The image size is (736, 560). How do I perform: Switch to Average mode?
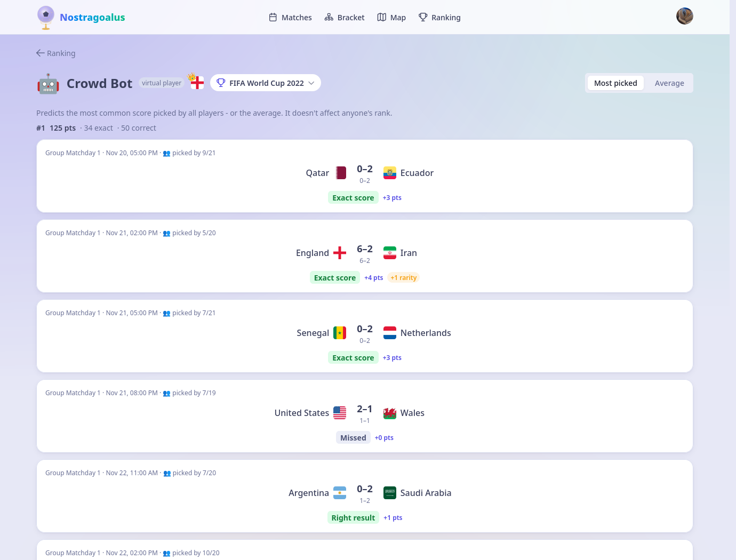(669, 83)
